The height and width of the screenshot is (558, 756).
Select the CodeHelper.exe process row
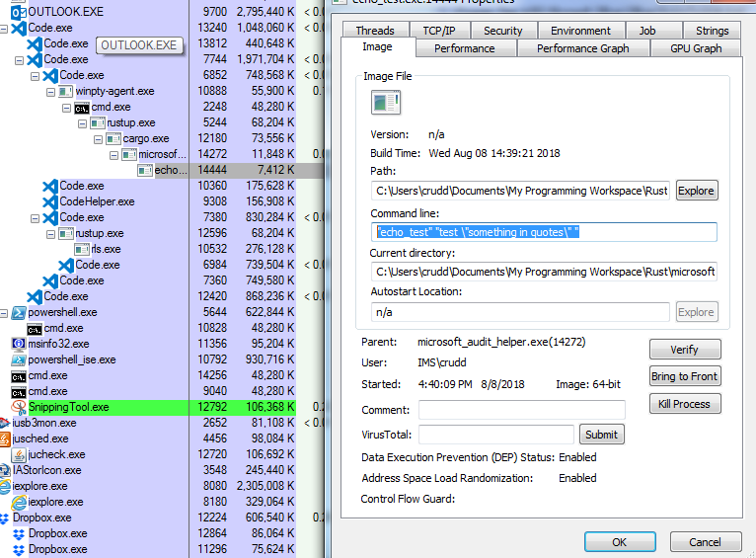click(162, 201)
